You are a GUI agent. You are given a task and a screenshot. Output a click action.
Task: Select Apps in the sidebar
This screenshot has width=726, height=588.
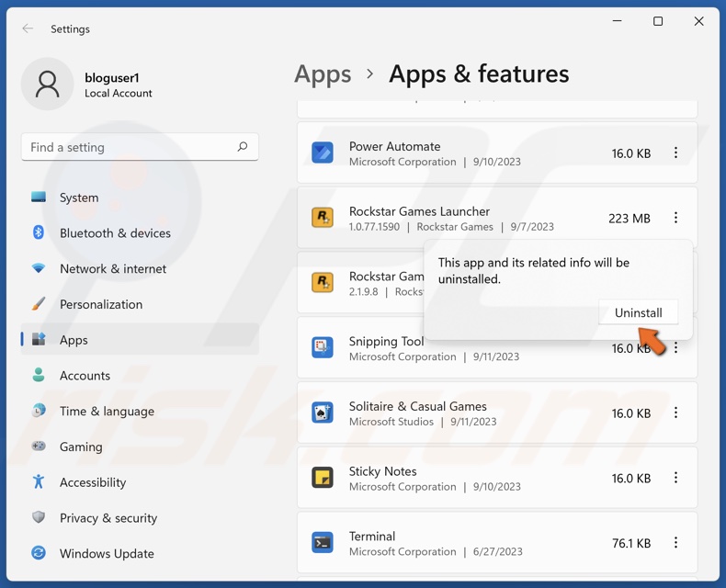140,339
